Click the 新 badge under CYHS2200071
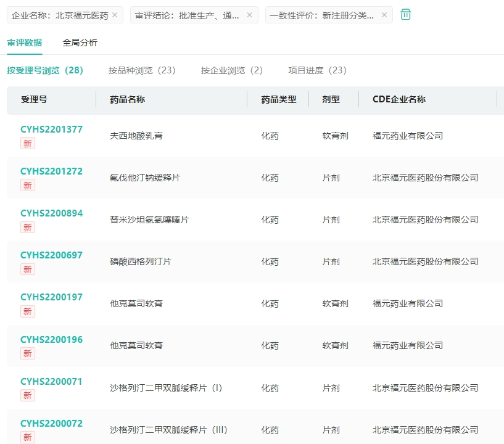This screenshot has width=504, height=444. click(x=28, y=395)
